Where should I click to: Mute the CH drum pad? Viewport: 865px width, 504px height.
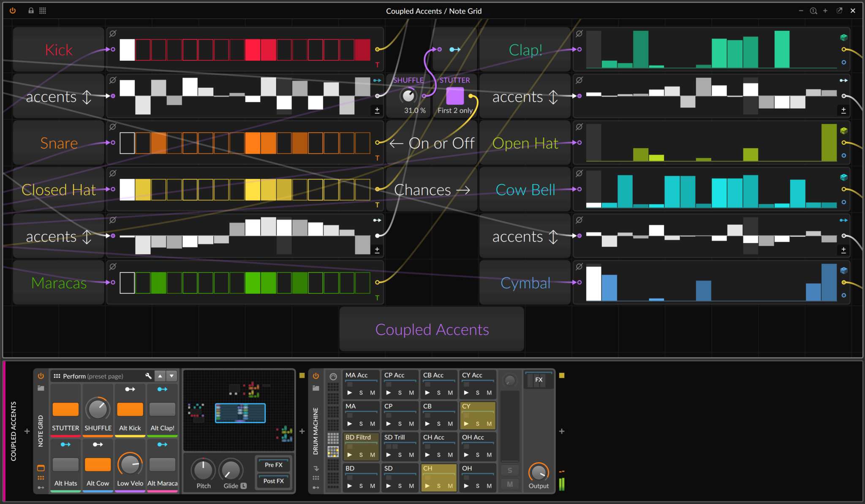coord(450,486)
